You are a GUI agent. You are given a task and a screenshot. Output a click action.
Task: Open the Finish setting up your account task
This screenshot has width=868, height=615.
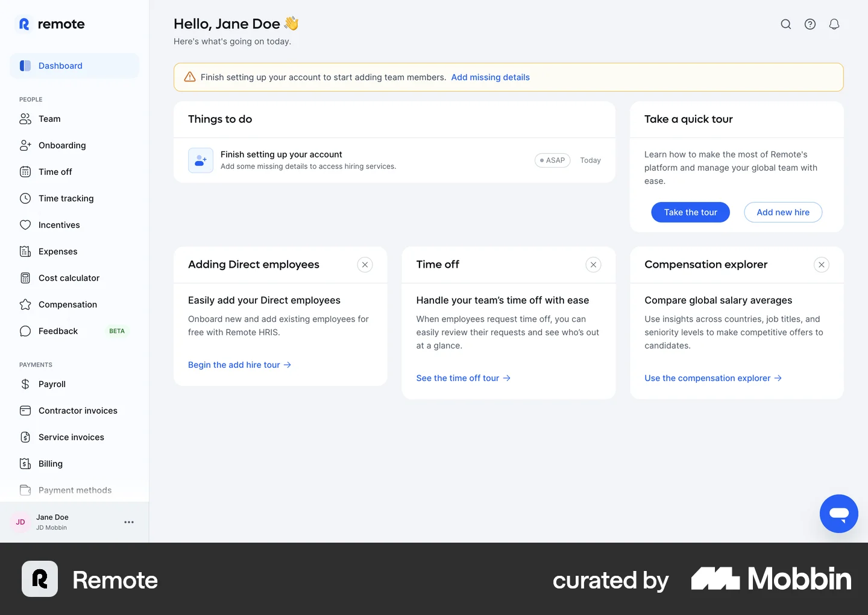(x=394, y=160)
